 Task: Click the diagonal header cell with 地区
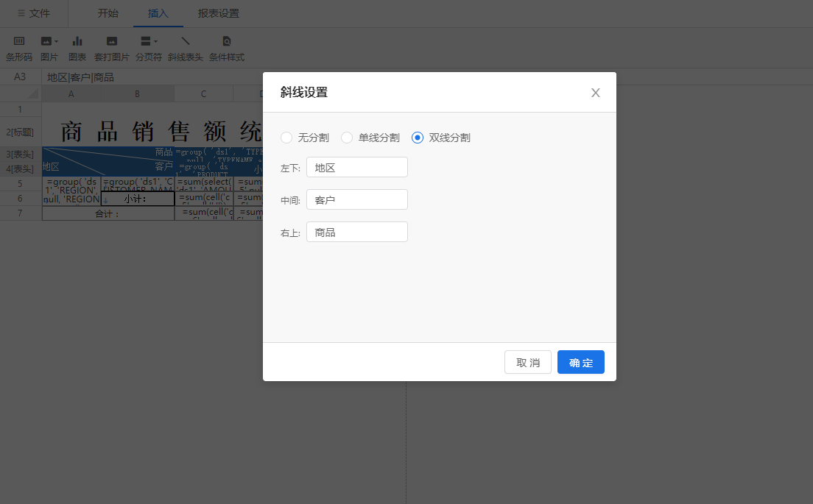(108, 161)
